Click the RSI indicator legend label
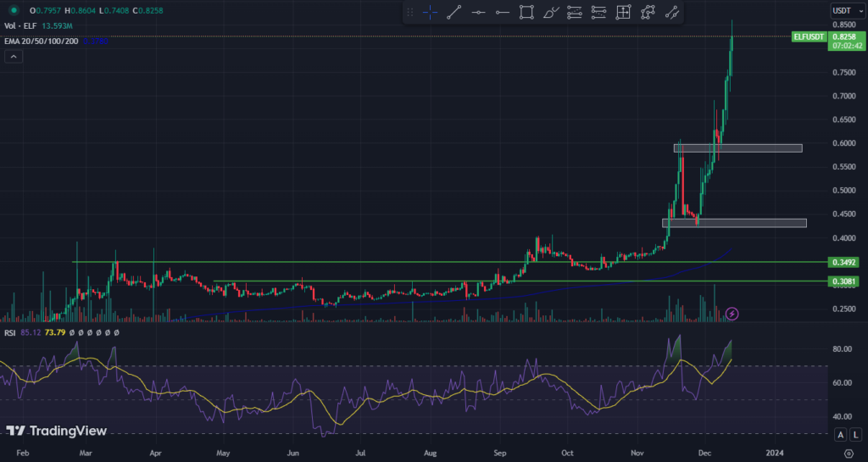The image size is (868, 462). [10, 332]
